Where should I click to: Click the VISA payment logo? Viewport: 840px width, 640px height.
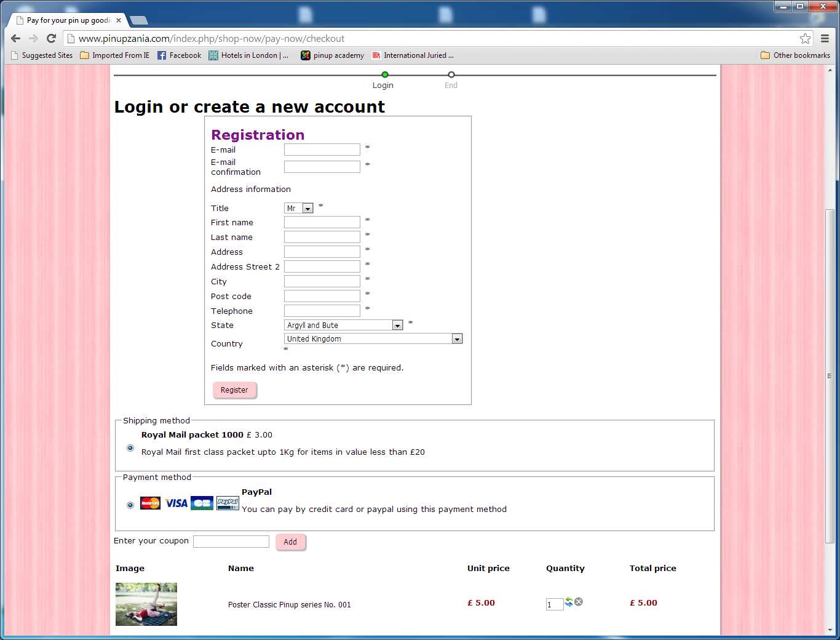pyautogui.click(x=176, y=503)
